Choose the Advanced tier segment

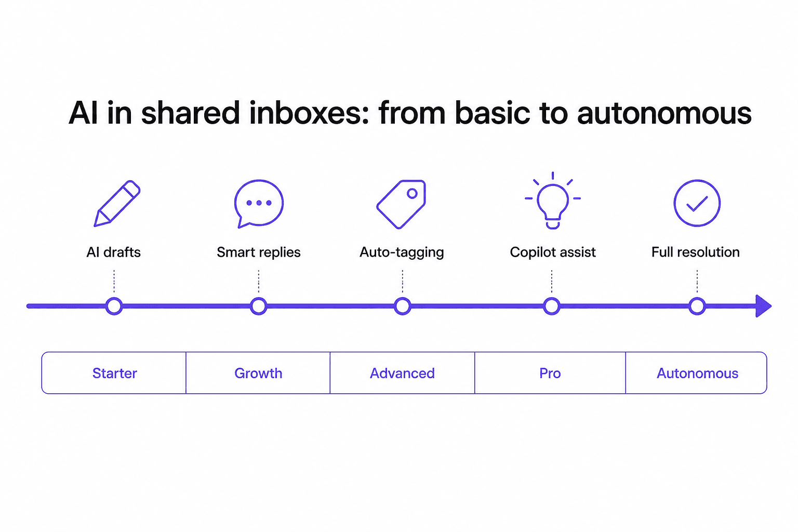point(402,373)
